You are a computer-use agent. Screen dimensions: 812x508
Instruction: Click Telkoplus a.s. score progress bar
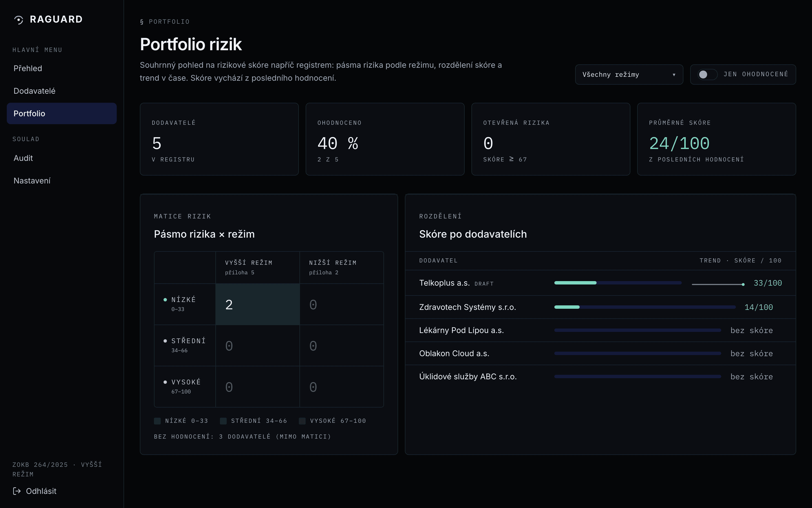[x=618, y=283]
